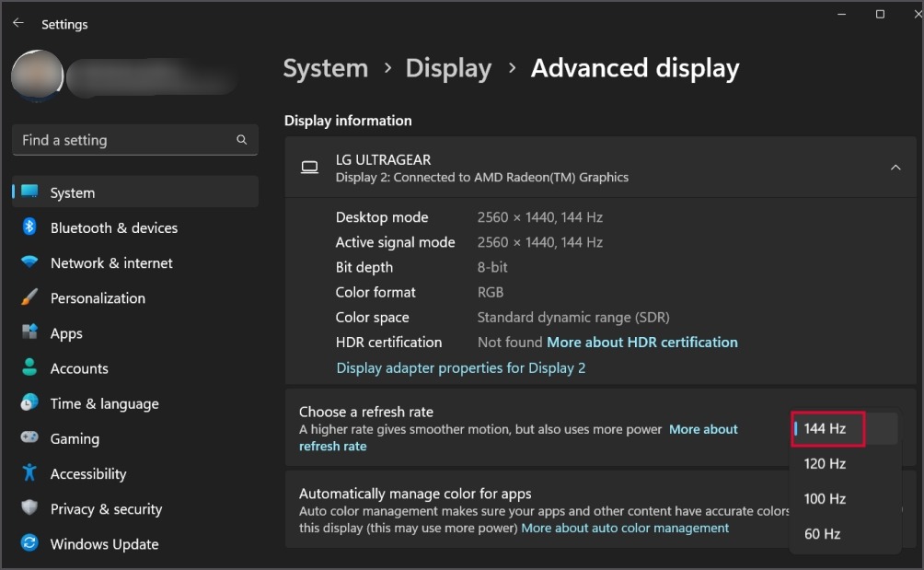Select 60 Hz refresh rate
924x570 pixels.
click(844, 534)
